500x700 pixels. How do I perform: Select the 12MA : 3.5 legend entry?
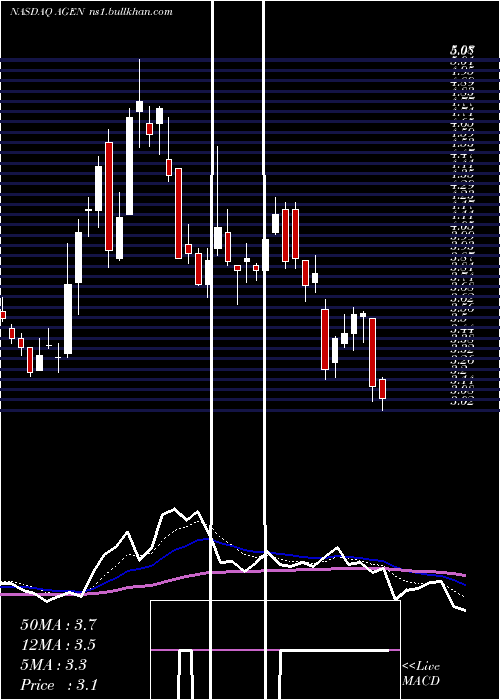[58, 645]
